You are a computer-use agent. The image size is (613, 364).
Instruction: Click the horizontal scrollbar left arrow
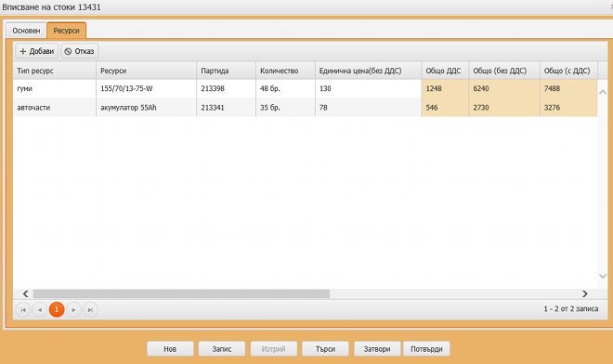pos(25,293)
